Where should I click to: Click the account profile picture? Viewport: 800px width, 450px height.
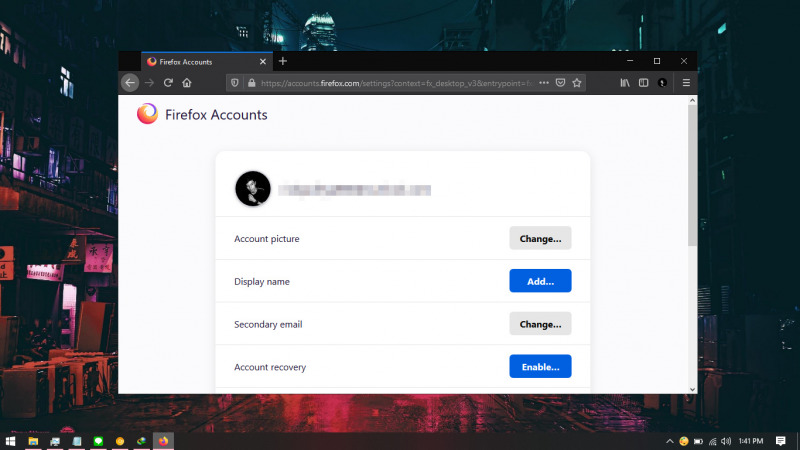(x=253, y=189)
